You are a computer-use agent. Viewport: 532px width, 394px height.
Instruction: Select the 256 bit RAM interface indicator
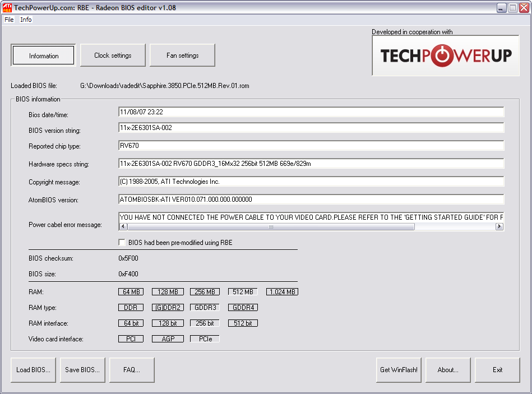click(205, 323)
